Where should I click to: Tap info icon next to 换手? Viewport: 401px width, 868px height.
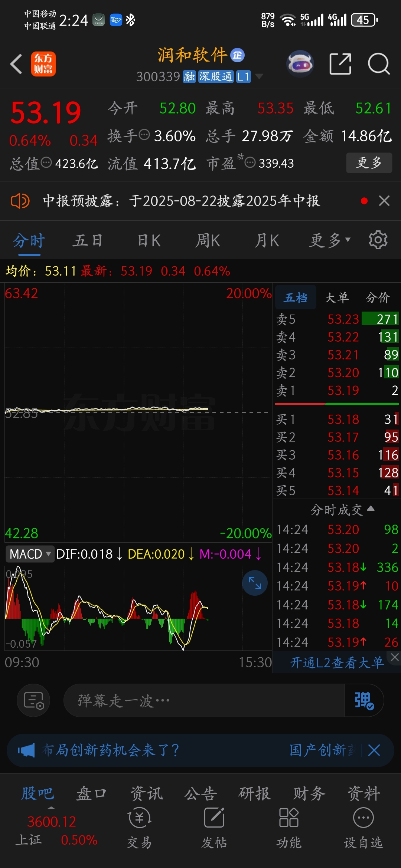[x=144, y=135]
